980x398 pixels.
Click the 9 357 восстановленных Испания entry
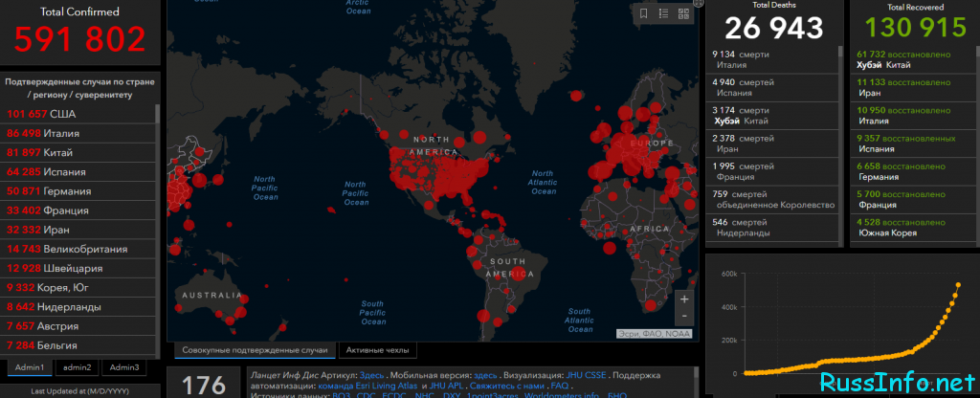[x=912, y=144]
